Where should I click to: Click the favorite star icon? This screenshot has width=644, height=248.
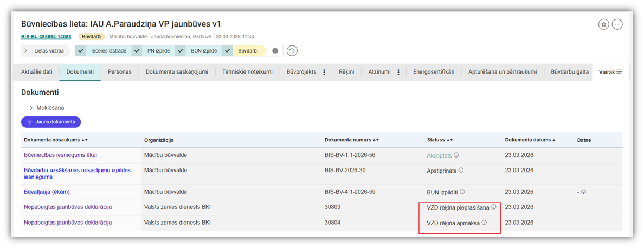click(x=603, y=24)
